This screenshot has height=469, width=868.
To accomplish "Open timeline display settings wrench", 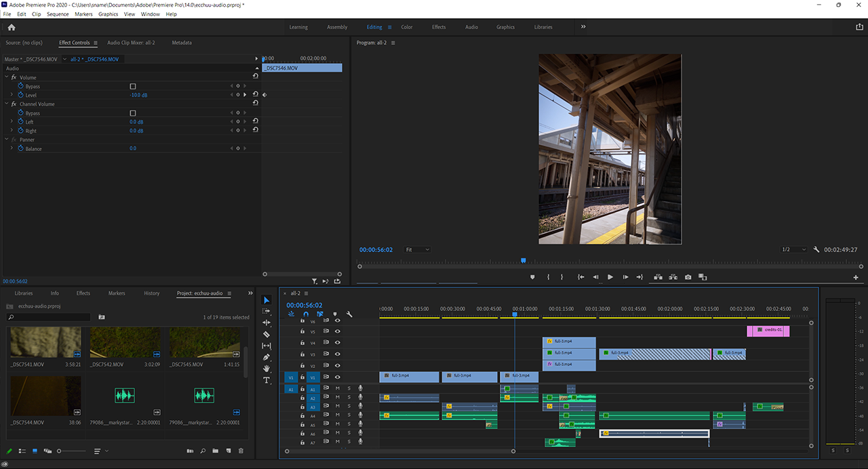I will (349, 314).
